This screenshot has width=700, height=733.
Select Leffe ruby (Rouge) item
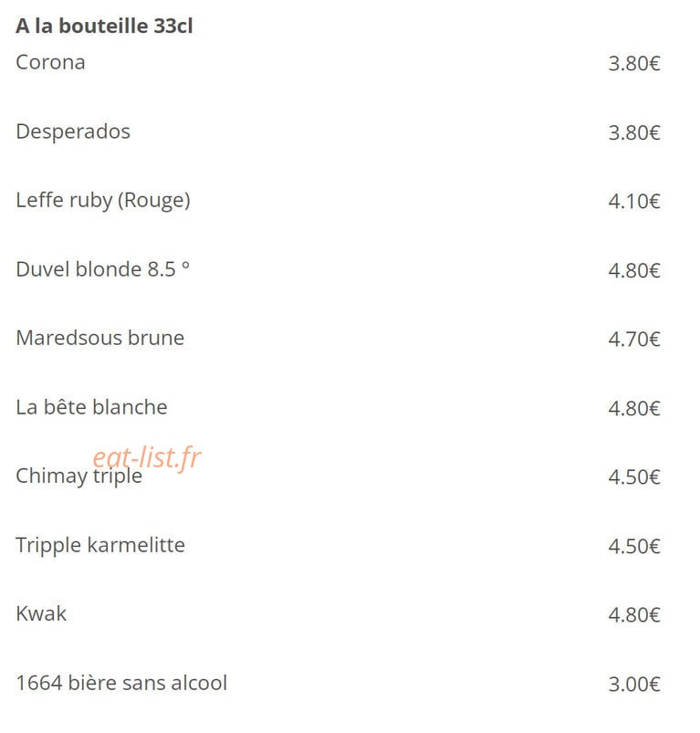pos(103,201)
